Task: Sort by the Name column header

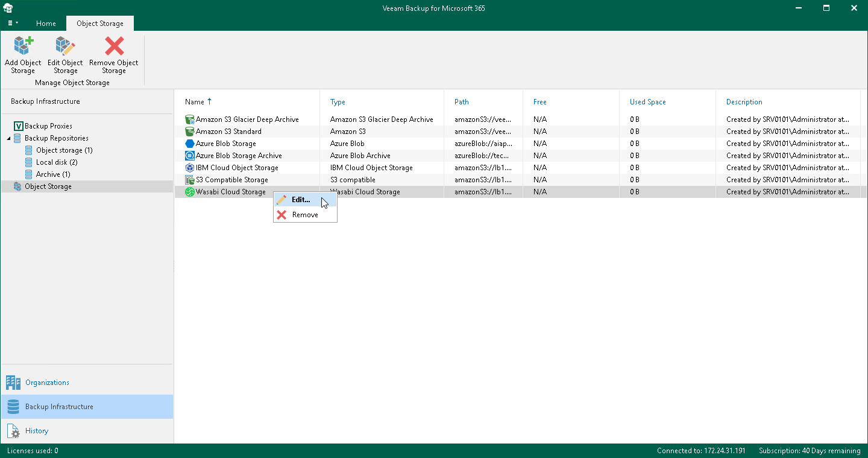Action: 195,102
